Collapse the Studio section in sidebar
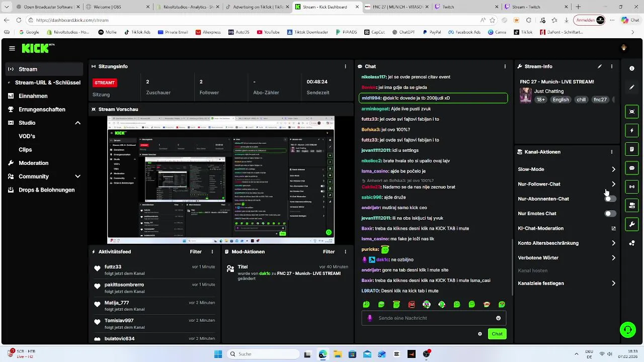 [x=77, y=123]
